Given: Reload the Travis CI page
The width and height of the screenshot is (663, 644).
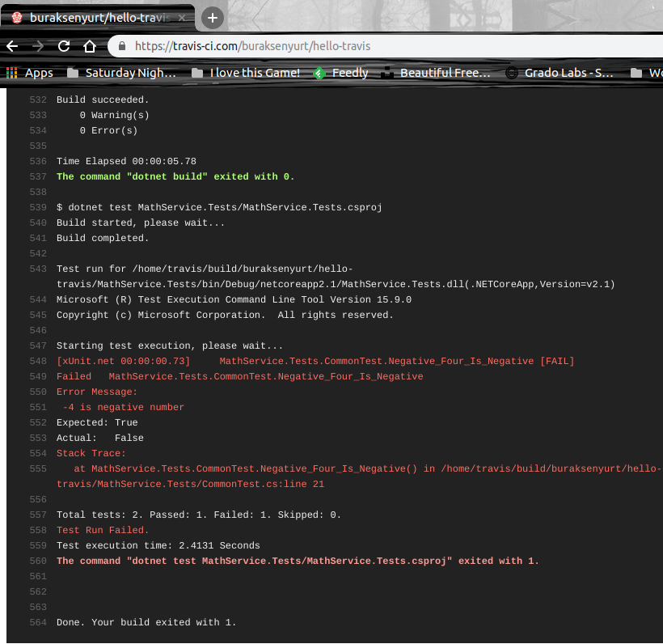Looking at the screenshot, I should pos(64,46).
